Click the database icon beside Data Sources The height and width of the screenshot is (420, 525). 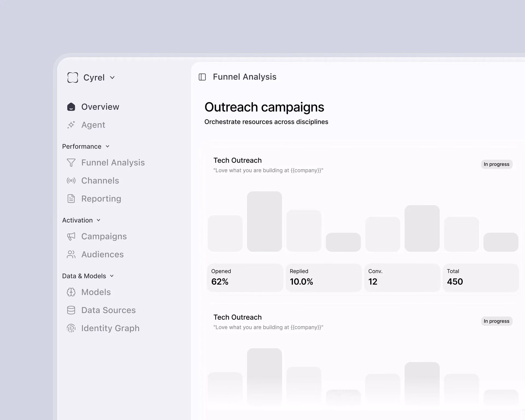[x=71, y=310]
